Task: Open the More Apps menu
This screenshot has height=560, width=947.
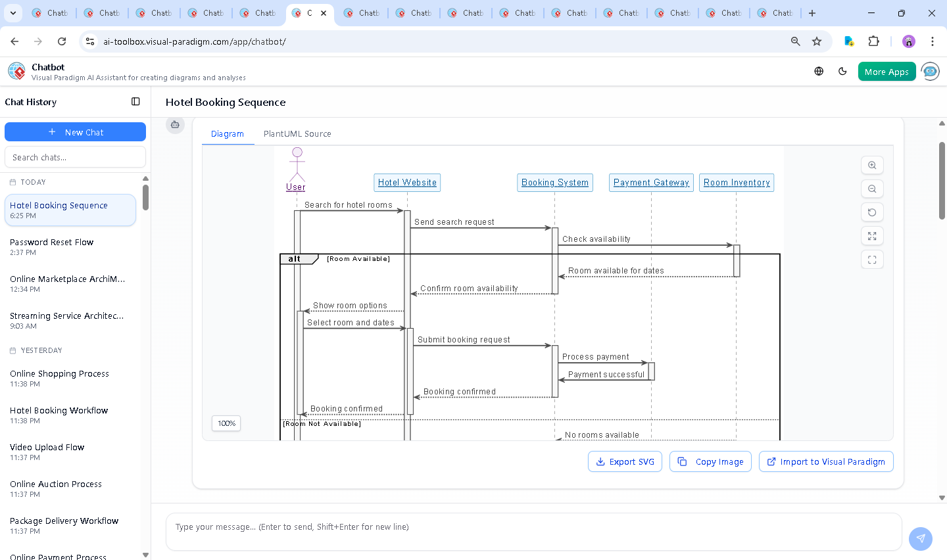Action: pyautogui.click(x=886, y=72)
